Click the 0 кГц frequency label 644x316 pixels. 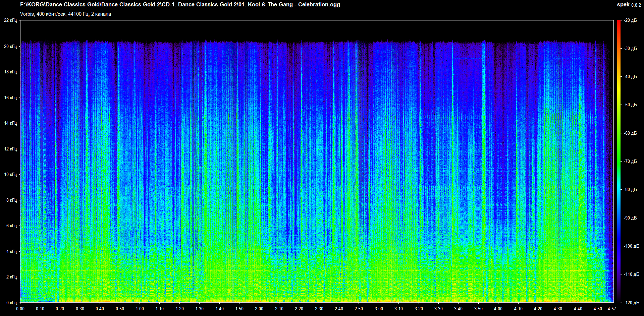click(11, 303)
